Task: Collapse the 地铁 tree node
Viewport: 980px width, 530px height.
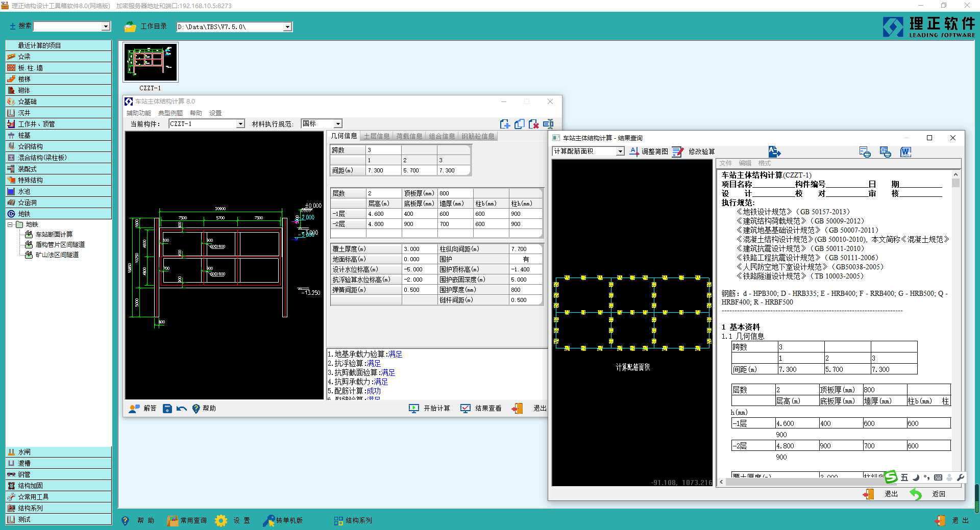Action: [x=10, y=224]
